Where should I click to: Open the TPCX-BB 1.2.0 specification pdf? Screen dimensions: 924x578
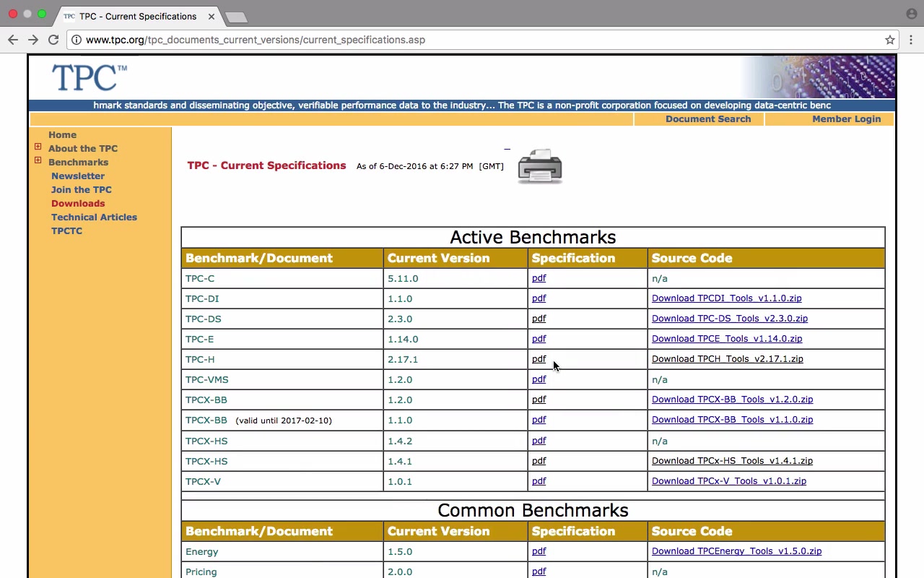click(x=539, y=400)
